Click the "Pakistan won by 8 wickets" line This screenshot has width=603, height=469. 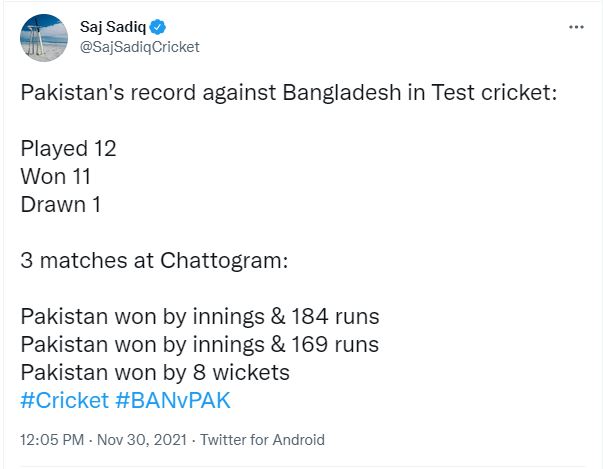pos(155,373)
